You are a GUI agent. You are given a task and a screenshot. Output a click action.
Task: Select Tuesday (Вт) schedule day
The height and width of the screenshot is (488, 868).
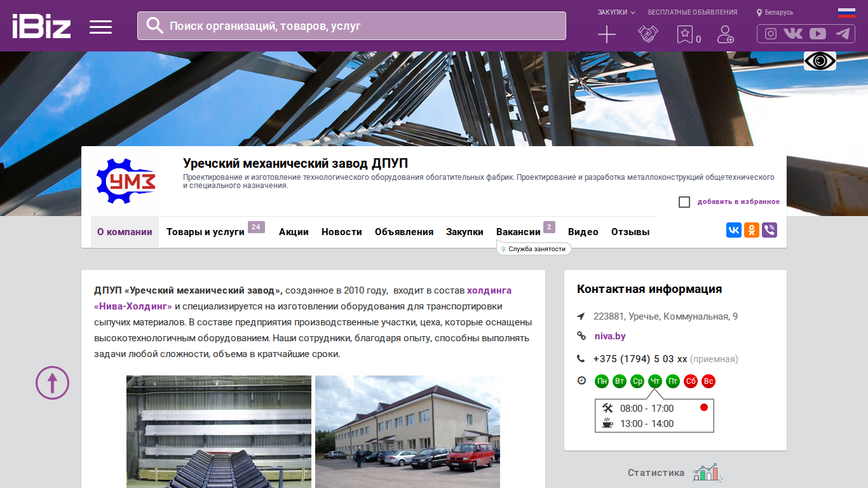620,381
